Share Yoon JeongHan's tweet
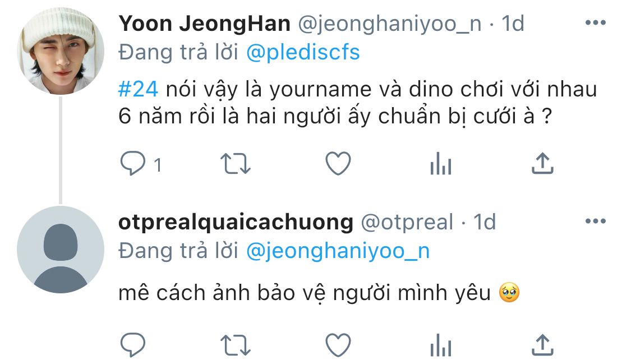Viewport: 631px width, 364px height. pos(542,163)
